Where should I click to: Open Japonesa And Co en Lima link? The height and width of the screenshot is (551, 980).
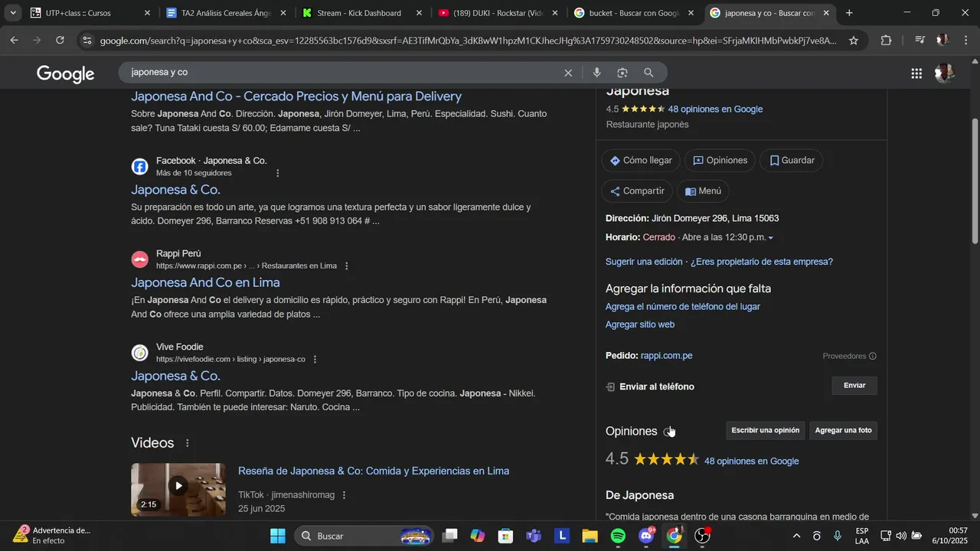pyautogui.click(x=205, y=282)
